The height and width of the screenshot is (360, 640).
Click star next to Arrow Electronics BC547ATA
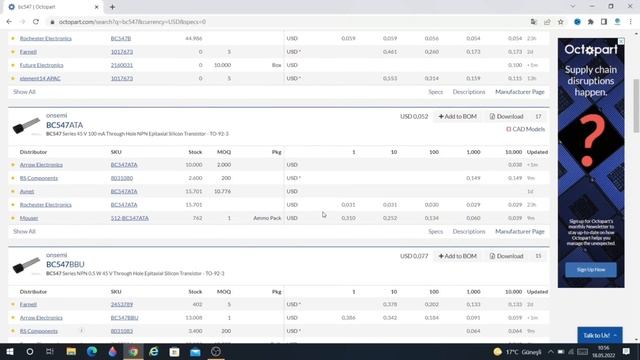[x=13, y=165]
